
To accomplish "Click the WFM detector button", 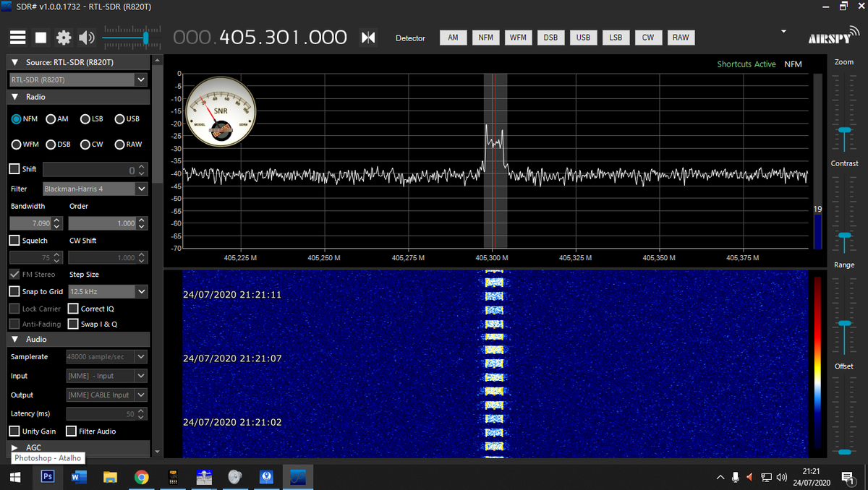I will pyautogui.click(x=518, y=38).
